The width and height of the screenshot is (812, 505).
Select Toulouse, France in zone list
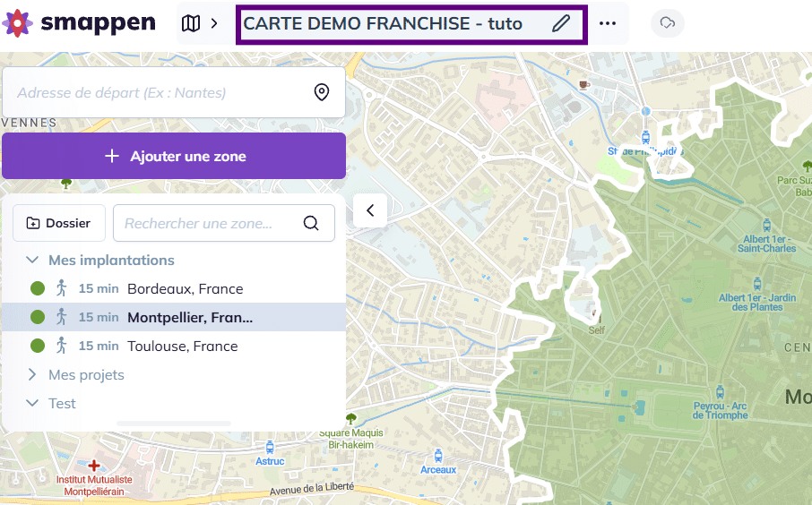pyautogui.click(x=183, y=346)
